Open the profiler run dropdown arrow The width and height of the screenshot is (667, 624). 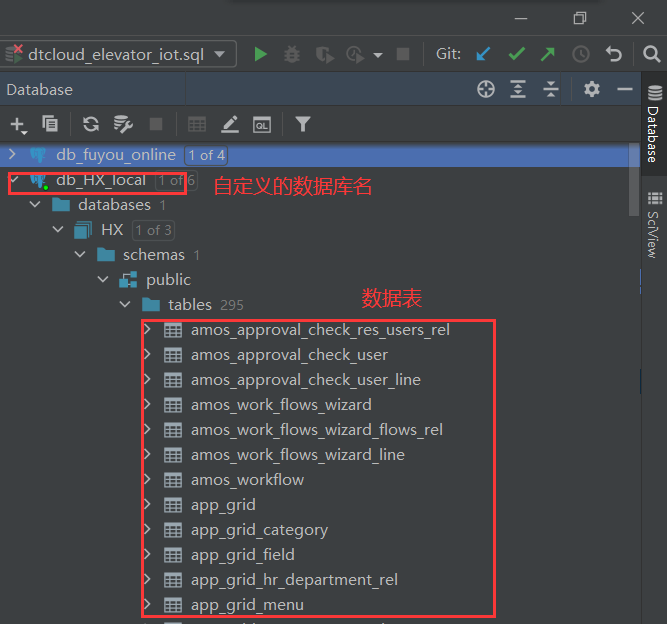[378, 55]
